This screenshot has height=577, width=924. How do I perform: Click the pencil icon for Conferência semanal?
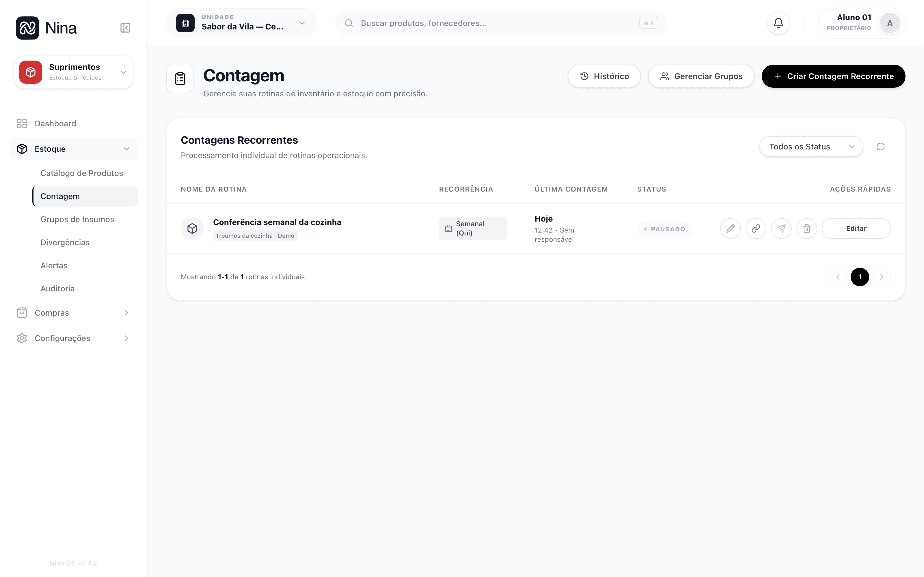pyautogui.click(x=730, y=228)
